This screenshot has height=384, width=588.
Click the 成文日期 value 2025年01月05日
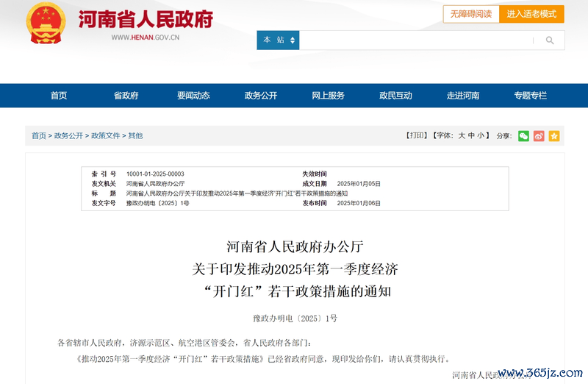click(x=359, y=184)
